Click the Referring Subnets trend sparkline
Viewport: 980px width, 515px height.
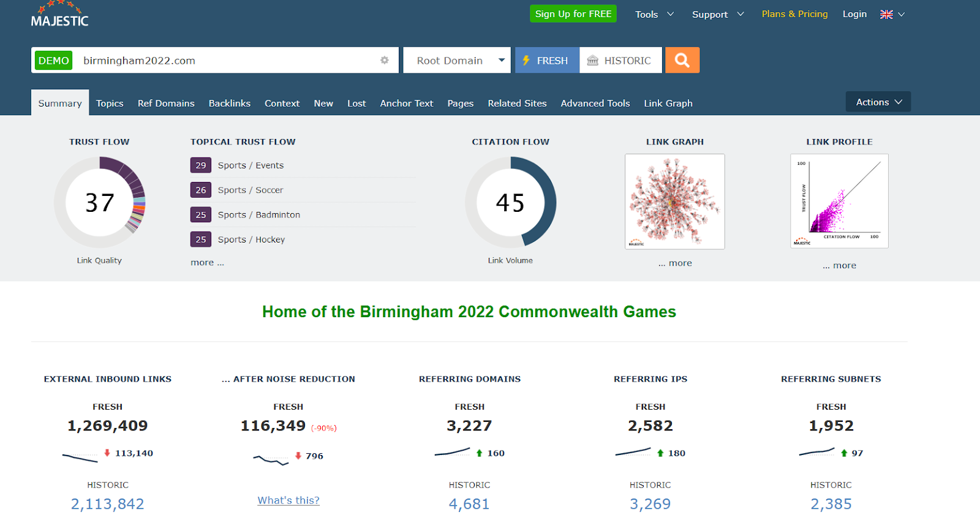click(817, 453)
